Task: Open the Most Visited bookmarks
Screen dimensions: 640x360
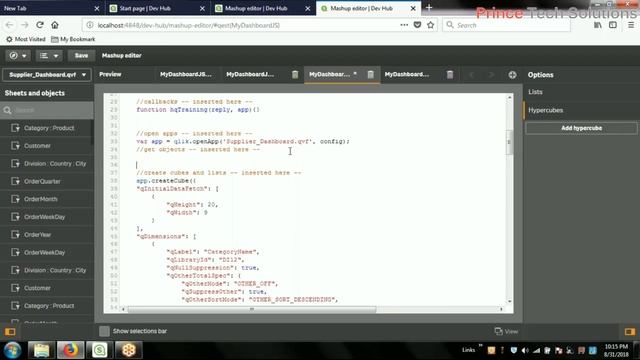Action: (26, 39)
